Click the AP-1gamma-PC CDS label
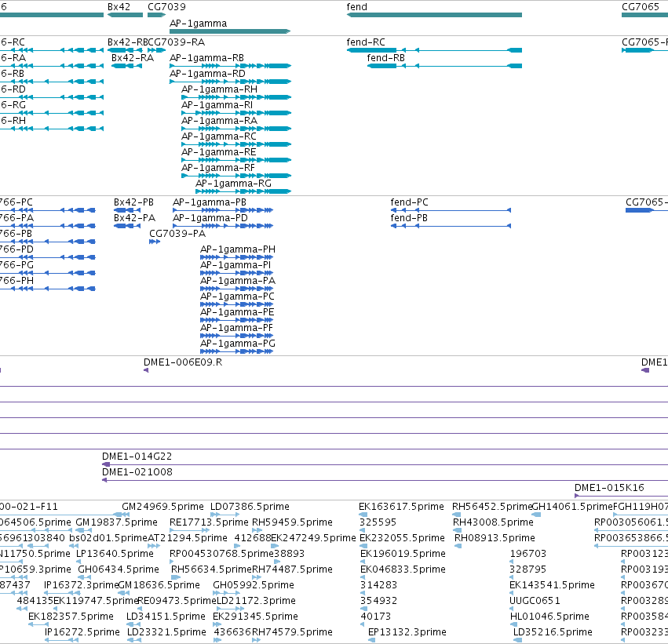 [x=237, y=297]
